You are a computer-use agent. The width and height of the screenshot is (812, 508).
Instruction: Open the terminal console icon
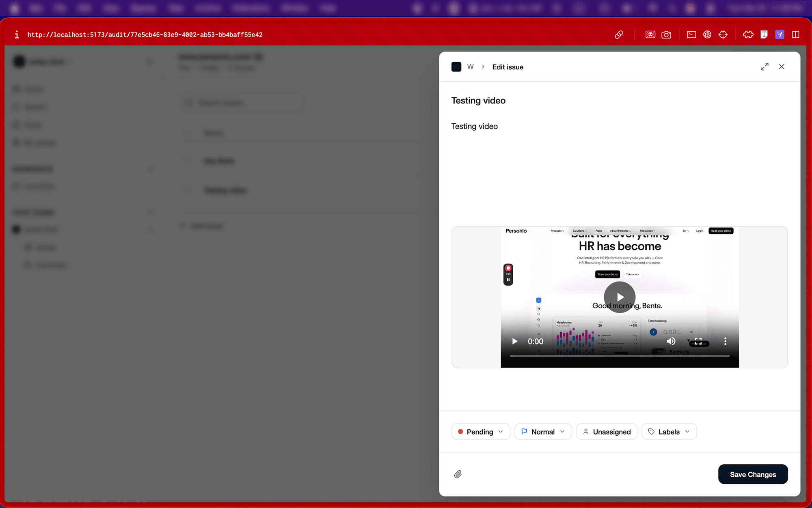tap(691, 34)
